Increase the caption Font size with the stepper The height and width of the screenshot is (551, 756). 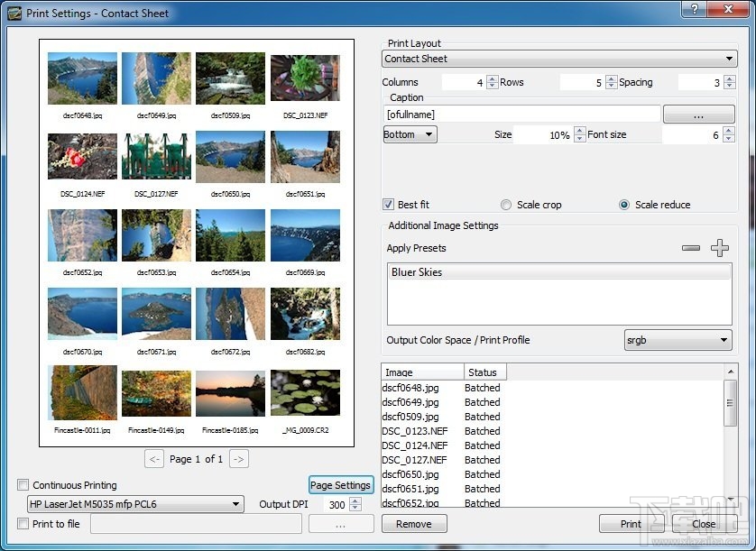point(731,131)
